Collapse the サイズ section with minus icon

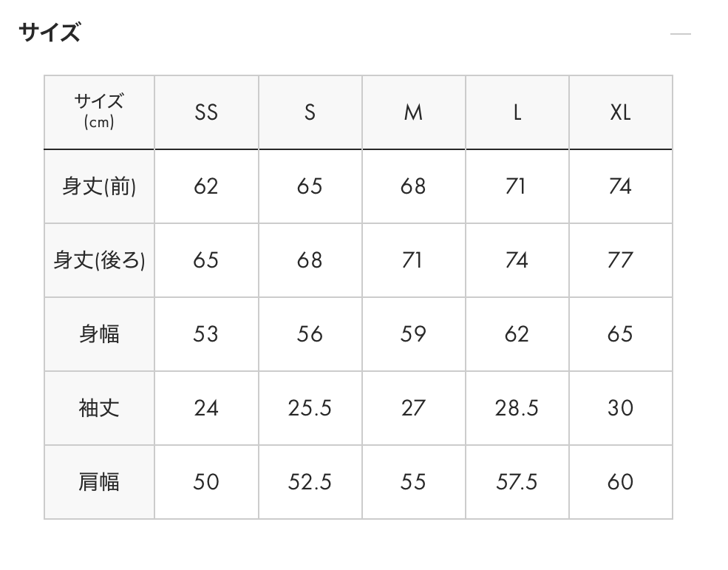click(680, 34)
